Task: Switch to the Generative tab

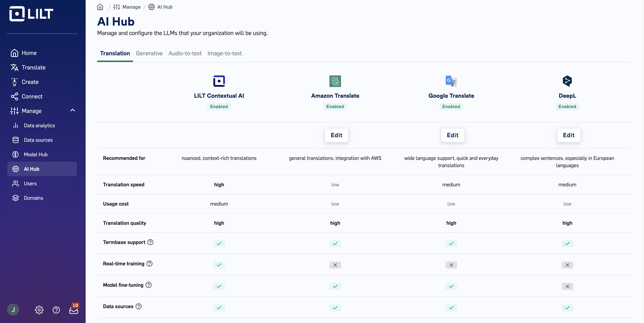Action: (x=149, y=53)
